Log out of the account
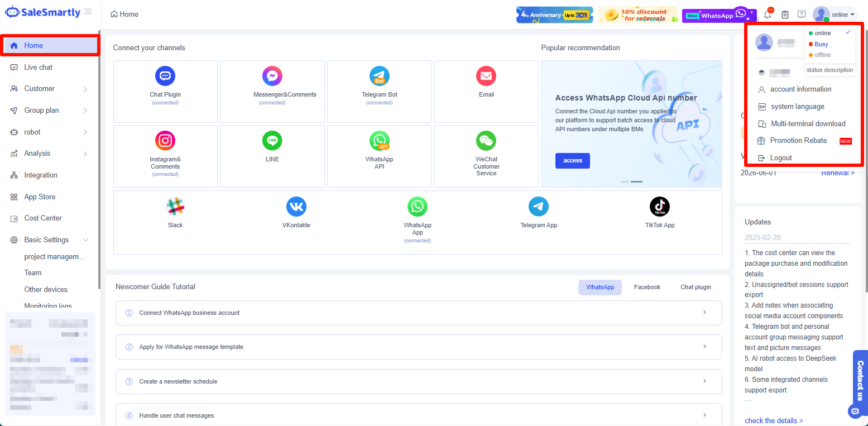Image resolution: width=868 pixels, height=426 pixels. (x=781, y=158)
